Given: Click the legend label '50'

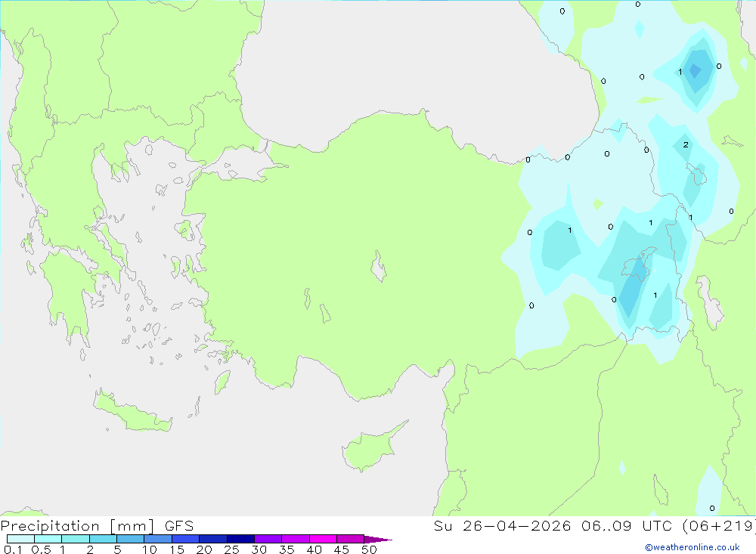Looking at the screenshot, I should 369,549.
